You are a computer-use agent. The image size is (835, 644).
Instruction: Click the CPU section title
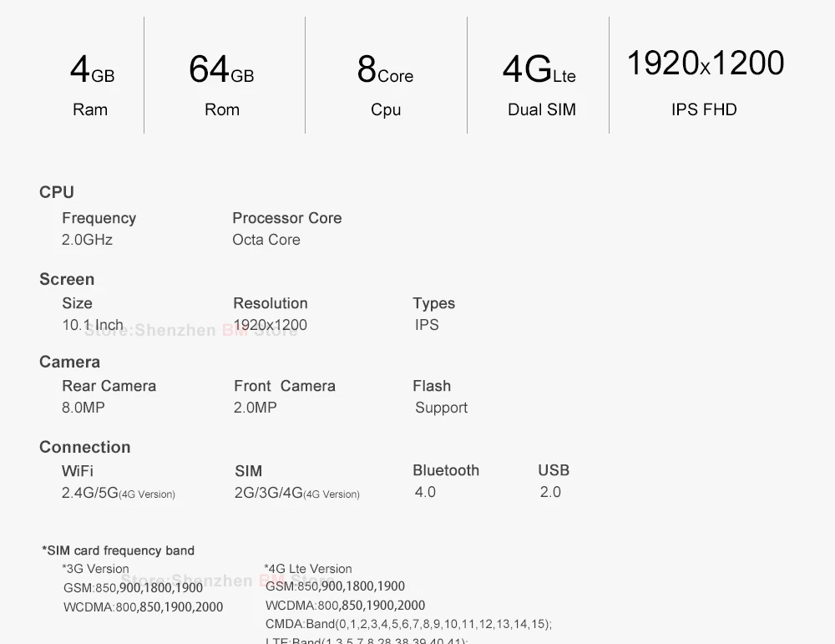[57, 192]
